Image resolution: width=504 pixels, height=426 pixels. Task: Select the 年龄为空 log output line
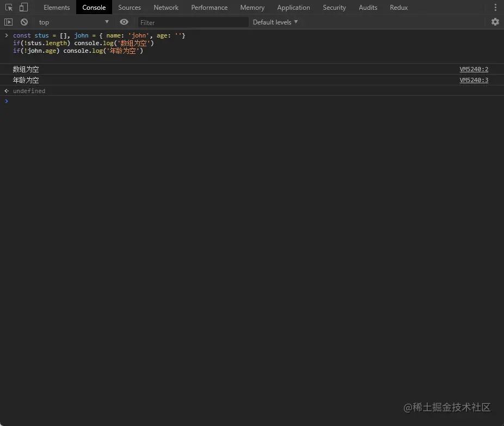(x=252, y=80)
